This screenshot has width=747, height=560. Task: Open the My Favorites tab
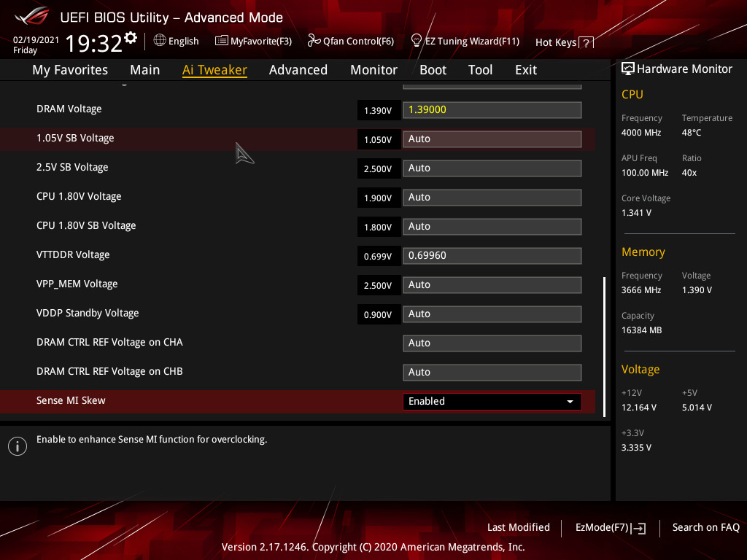[70, 70]
